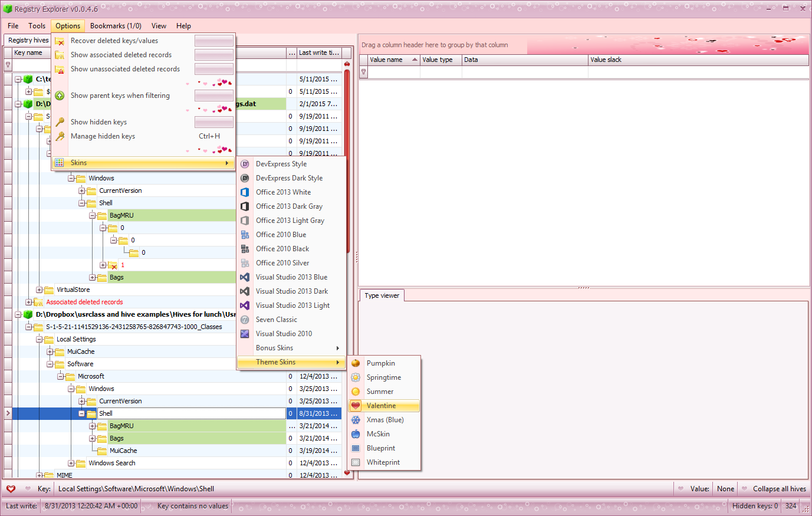Click the Recover deleted keys/values icon

[60, 41]
